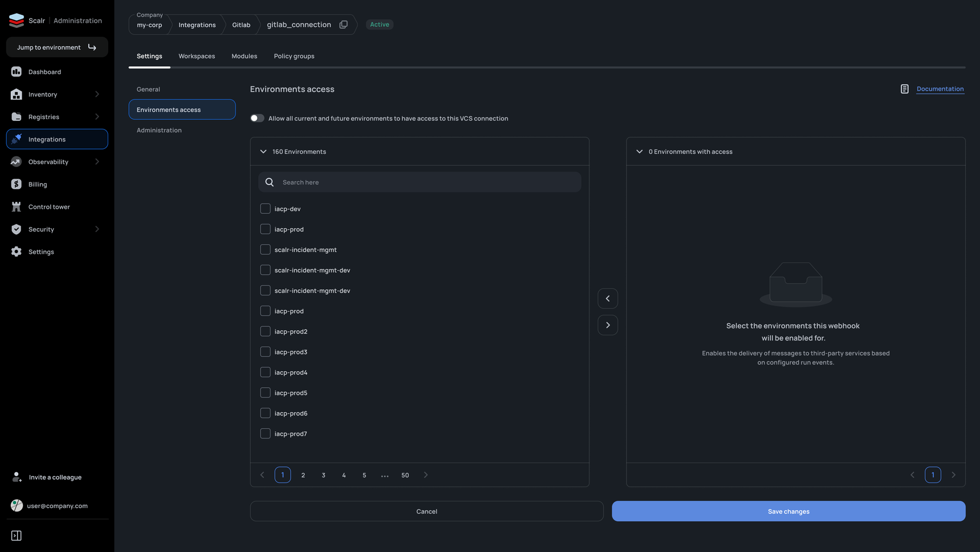Check the scalr-incident-mgmt checkbox

coord(266,250)
